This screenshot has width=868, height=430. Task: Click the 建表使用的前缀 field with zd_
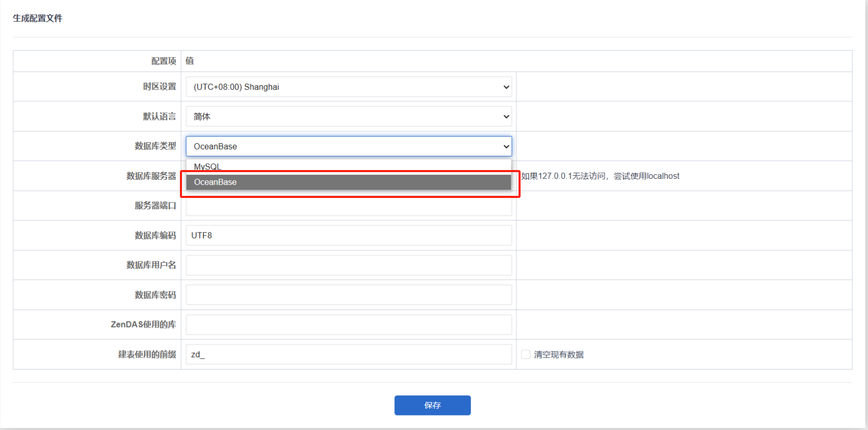[x=348, y=355]
